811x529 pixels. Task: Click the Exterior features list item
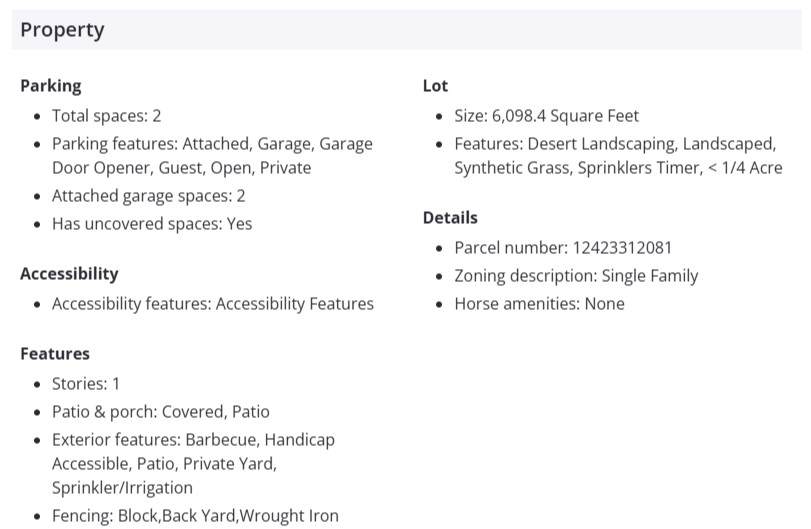pos(193,464)
